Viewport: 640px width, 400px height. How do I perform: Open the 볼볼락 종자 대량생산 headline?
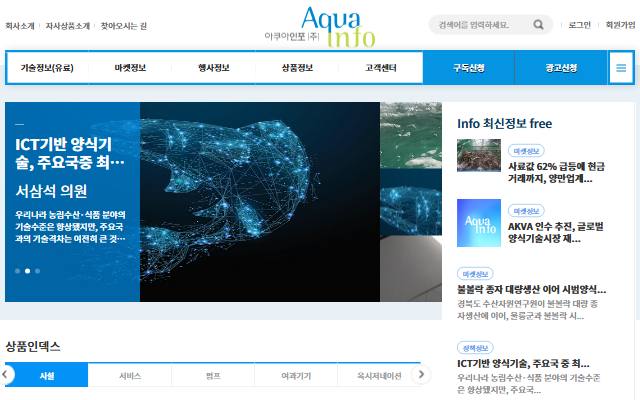(x=531, y=289)
